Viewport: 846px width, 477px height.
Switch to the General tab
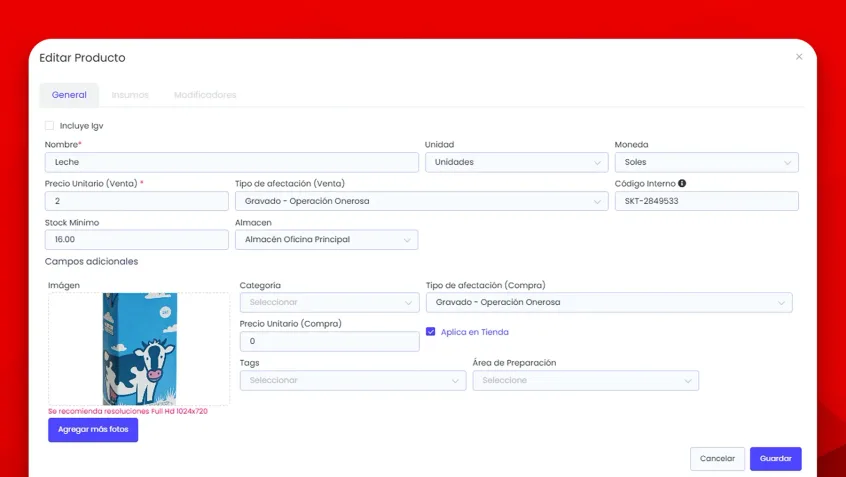coord(69,95)
